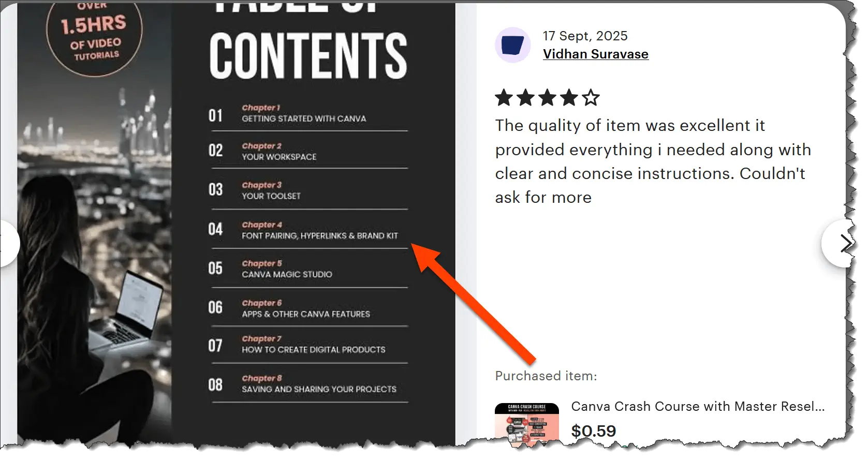
Task: Click the second rating star
Action: pos(525,97)
